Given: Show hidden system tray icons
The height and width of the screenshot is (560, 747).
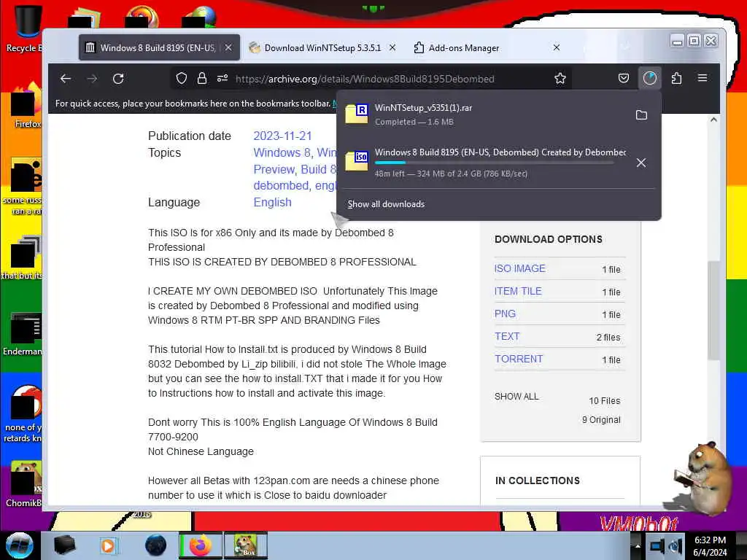Looking at the screenshot, I should [637, 545].
